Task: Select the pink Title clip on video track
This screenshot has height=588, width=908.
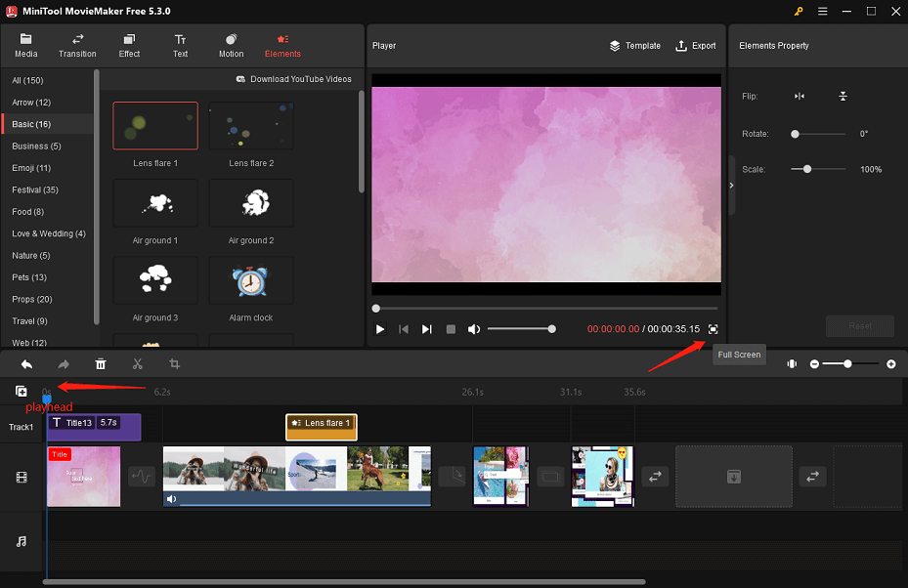Action: 84,477
